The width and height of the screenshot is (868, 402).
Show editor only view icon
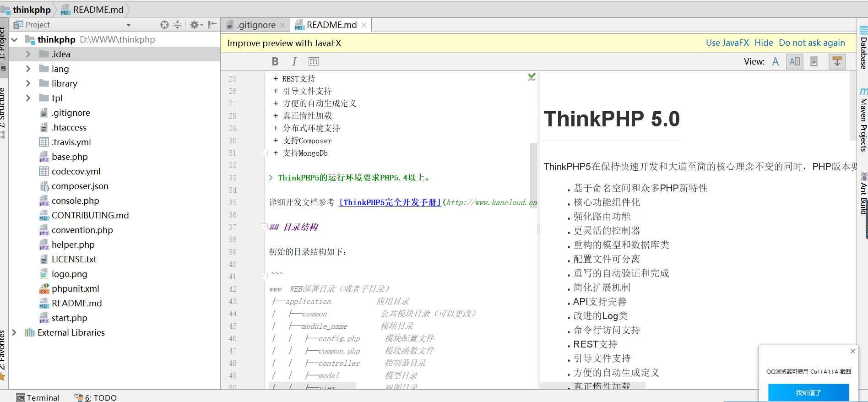tap(776, 61)
